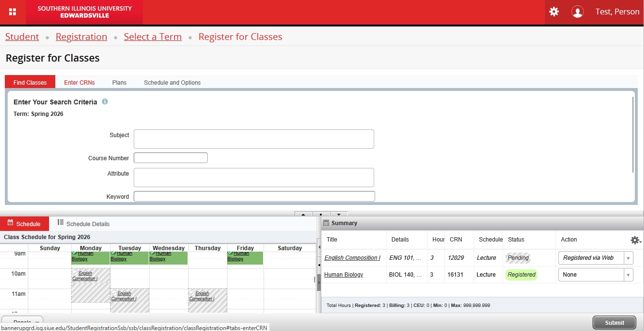Open the apps grid menu icon
644x331 pixels.
point(13,12)
